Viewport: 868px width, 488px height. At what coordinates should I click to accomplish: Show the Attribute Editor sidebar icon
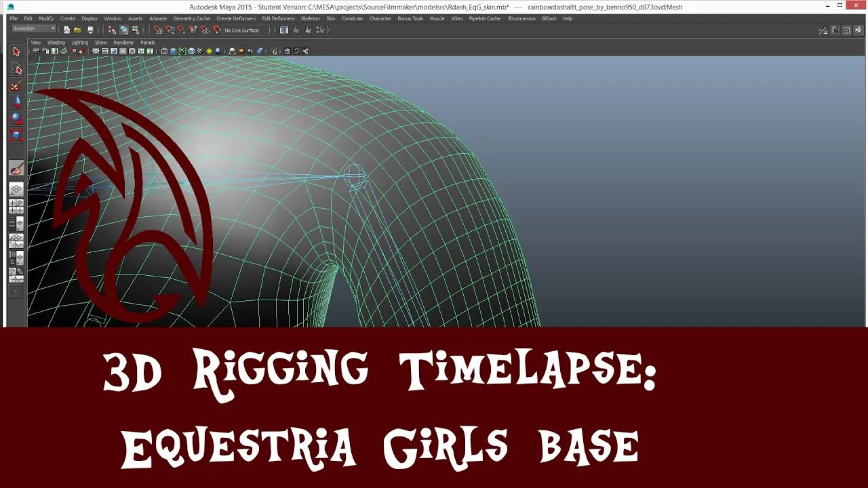click(835, 30)
